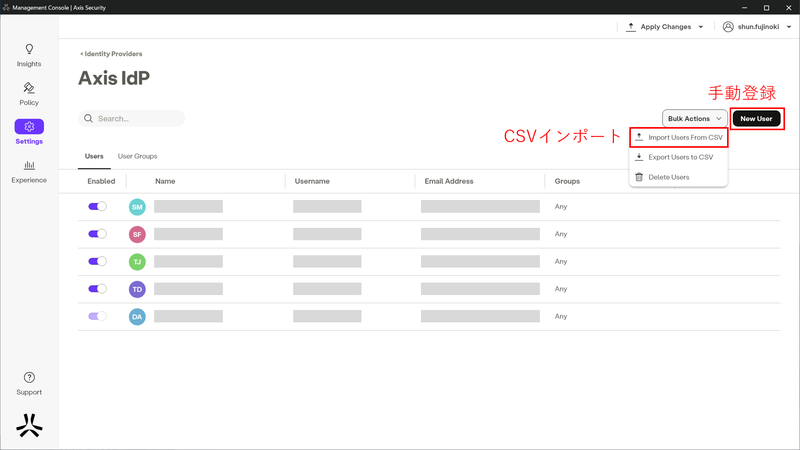Click the DA user avatar
The height and width of the screenshot is (450, 800).
point(137,317)
